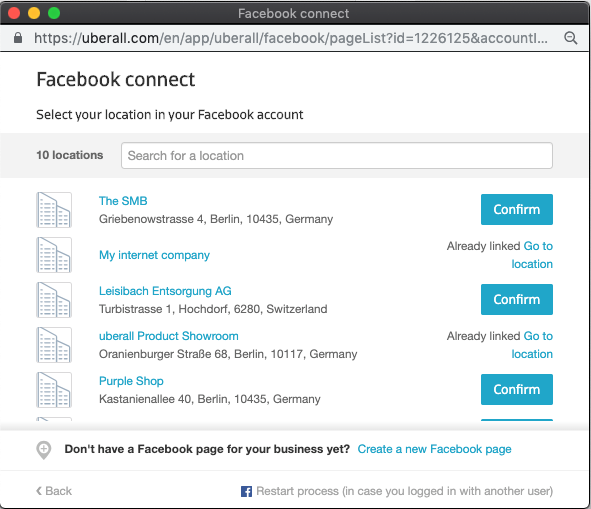Confirm Purple Shop location
This screenshot has height=509, width=591.
(517, 389)
